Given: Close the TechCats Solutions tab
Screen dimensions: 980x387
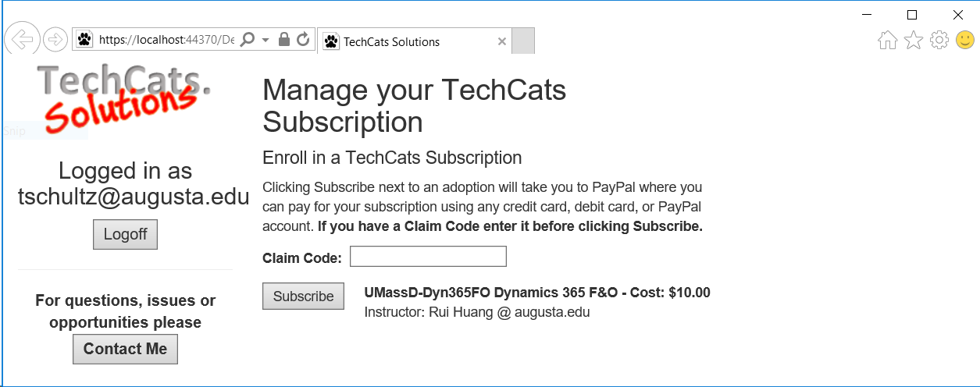Looking at the screenshot, I should pyautogui.click(x=501, y=41).
